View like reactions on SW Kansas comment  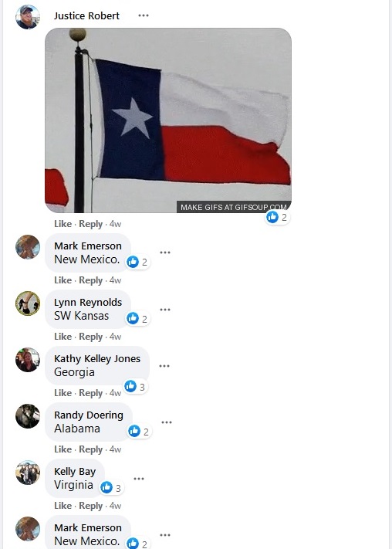point(138,319)
